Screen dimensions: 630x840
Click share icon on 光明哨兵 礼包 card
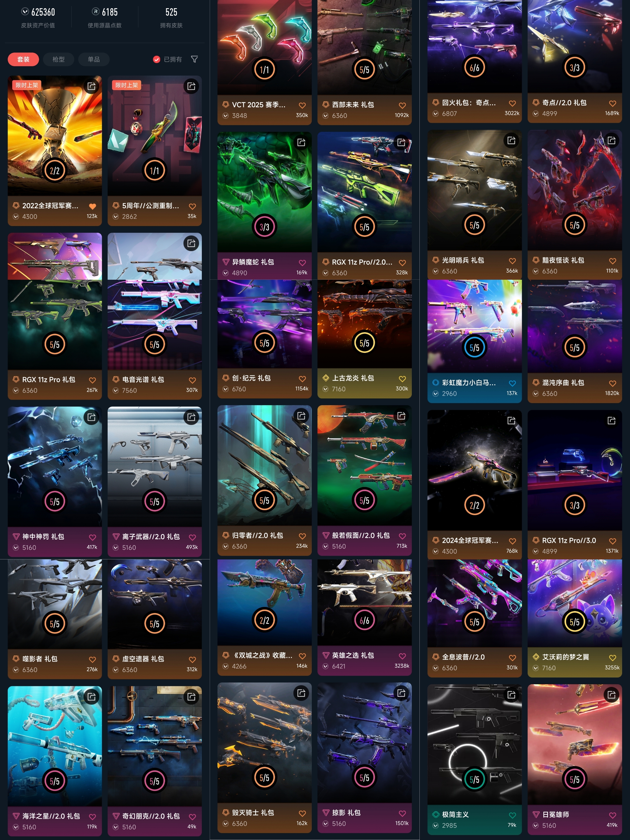511,141
